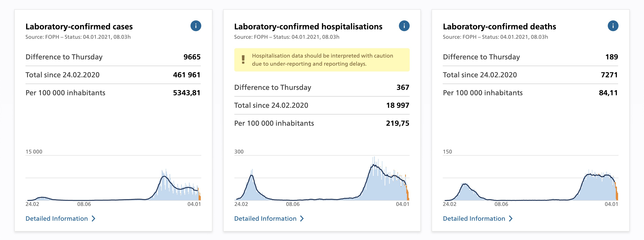This screenshot has width=644, height=240.
Task: Select the Laboratory-confirmed hospitalisations heading
Action: coord(308,27)
